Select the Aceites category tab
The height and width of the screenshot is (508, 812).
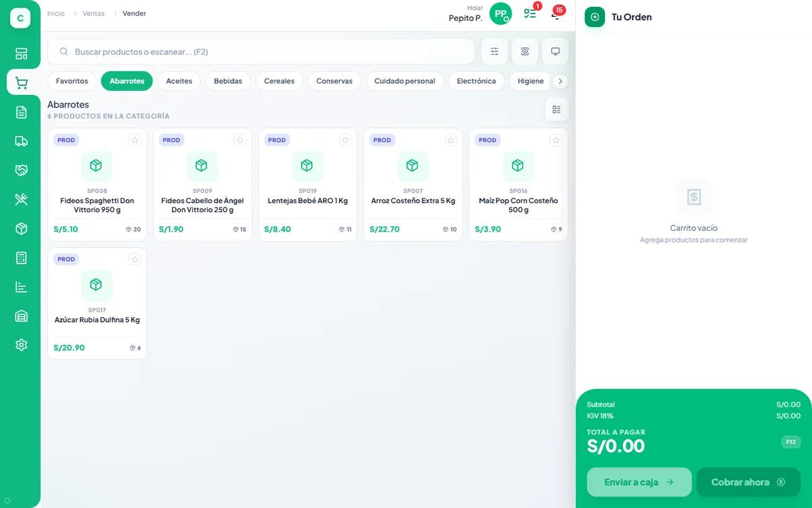(x=179, y=81)
